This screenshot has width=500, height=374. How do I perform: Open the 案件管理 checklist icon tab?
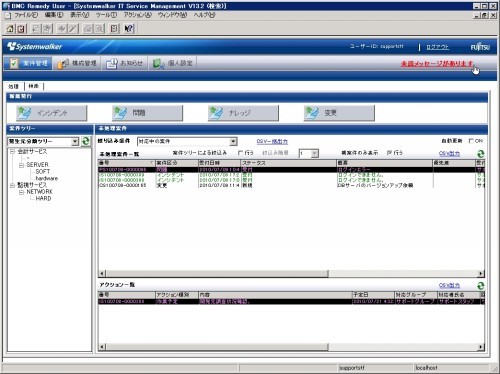coord(28,63)
